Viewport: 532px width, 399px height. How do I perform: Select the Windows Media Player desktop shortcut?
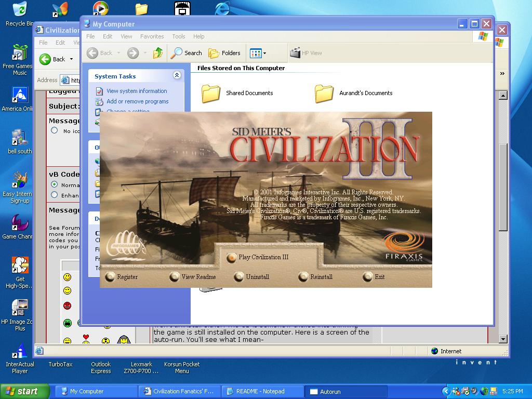(x=100, y=8)
